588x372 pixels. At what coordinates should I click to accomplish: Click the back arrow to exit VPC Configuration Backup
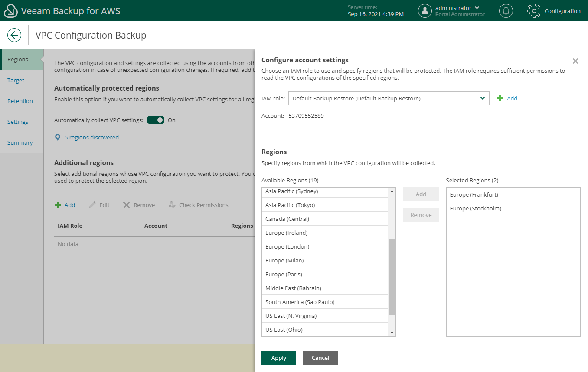tap(14, 35)
